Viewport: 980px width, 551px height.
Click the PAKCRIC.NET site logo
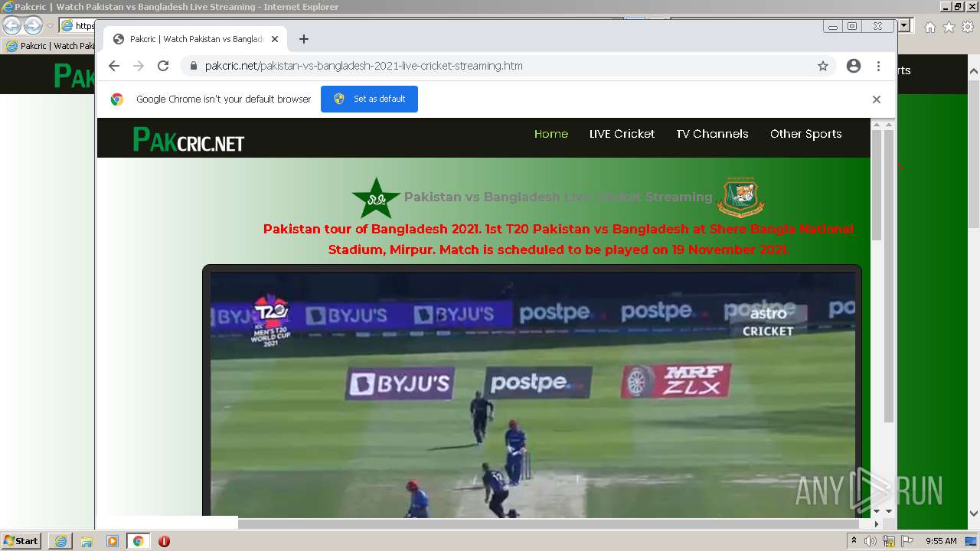(x=188, y=139)
